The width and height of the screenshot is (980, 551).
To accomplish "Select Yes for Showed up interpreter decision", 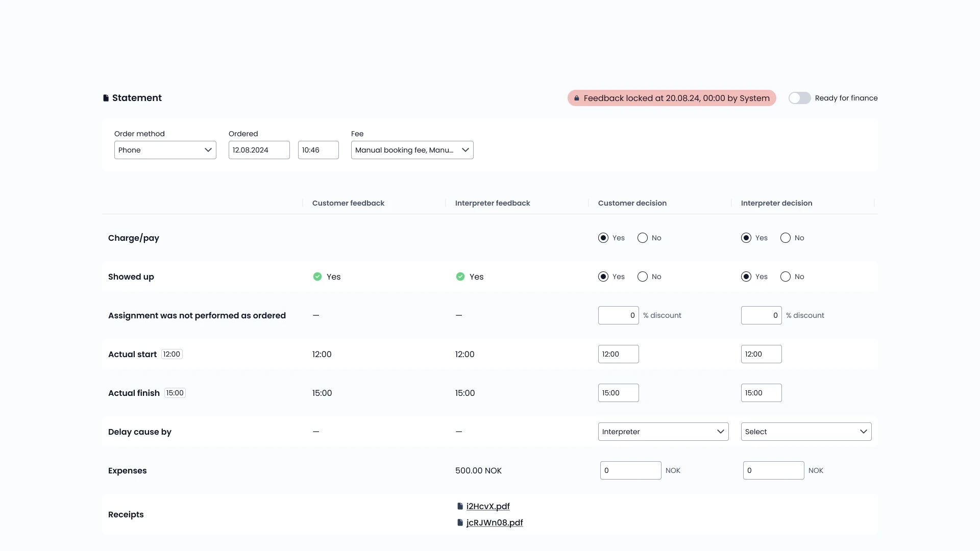I will [746, 277].
